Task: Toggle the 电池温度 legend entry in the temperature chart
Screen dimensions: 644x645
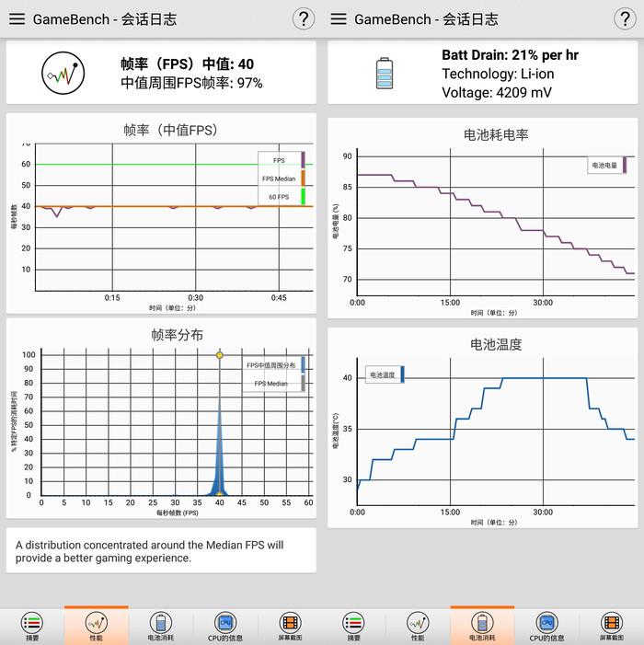Action: pos(384,374)
